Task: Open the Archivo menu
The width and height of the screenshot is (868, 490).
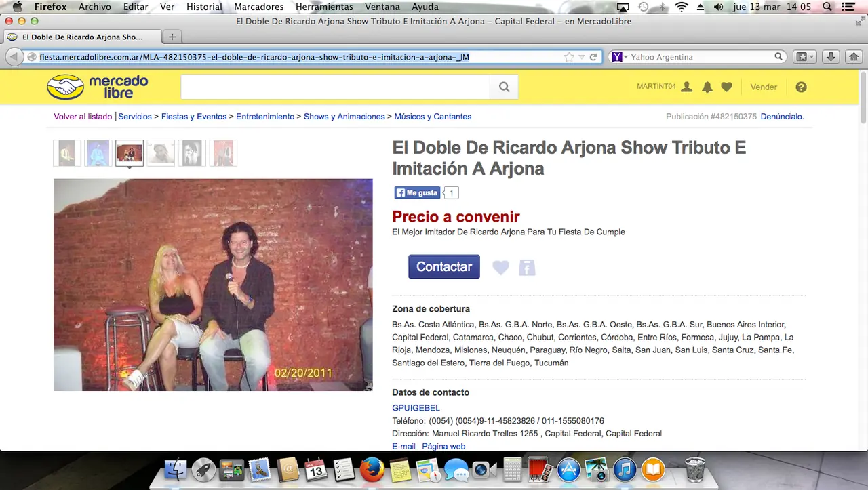Action: point(95,7)
